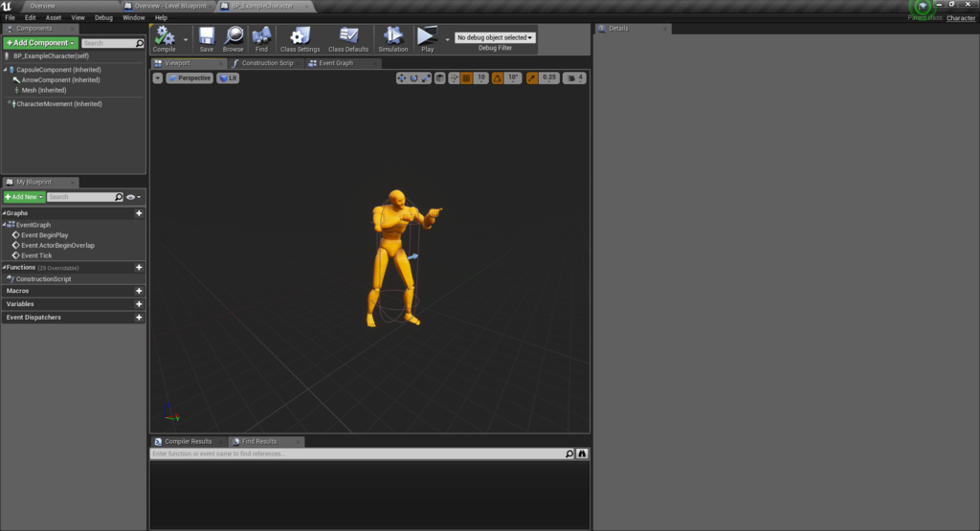Select CharacterMovement (Inherited) component
The height and width of the screenshot is (531, 980).
point(58,103)
